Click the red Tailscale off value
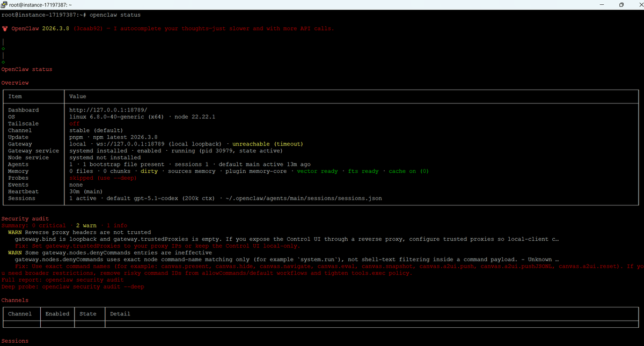 (x=75, y=123)
